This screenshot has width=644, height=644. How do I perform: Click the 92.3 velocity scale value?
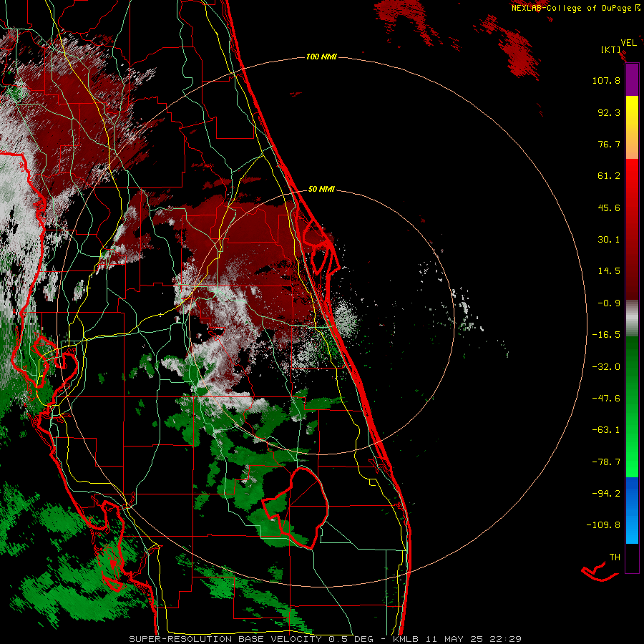(x=609, y=112)
